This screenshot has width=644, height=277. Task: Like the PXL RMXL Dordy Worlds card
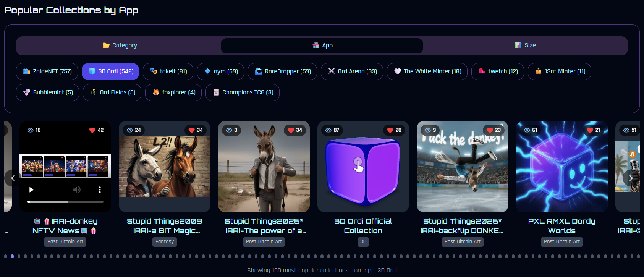pos(593,130)
